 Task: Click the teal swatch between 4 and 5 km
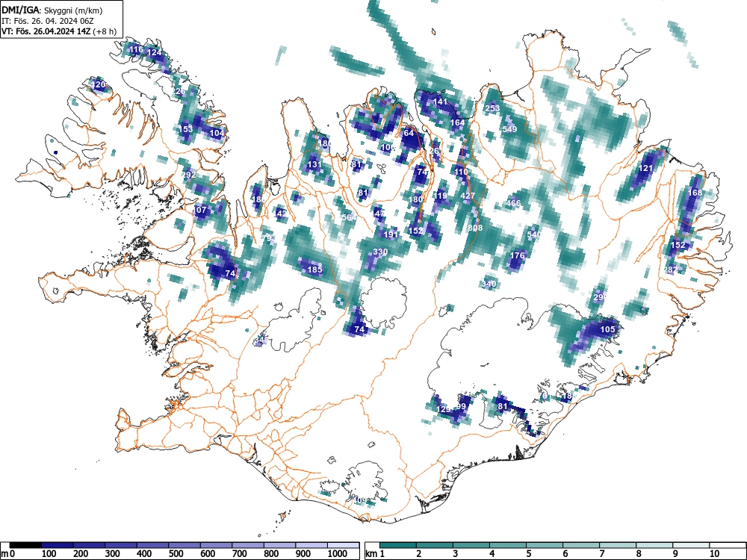508,545
